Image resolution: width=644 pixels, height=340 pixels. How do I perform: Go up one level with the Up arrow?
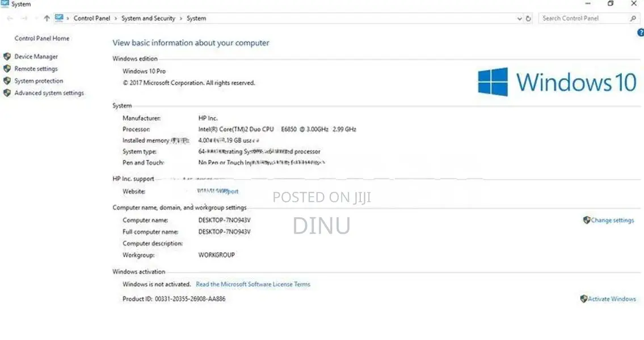[47, 19]
